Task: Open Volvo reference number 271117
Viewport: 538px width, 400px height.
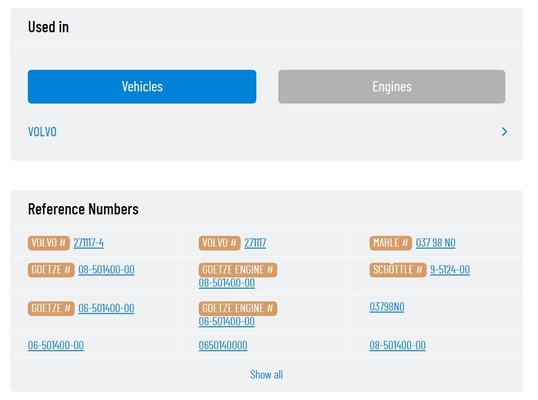Action: [255, 243]
